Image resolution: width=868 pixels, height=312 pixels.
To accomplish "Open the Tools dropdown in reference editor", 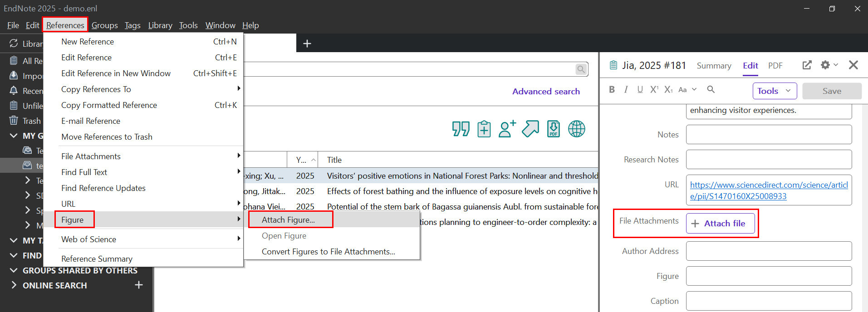I will tap(775, 91).
